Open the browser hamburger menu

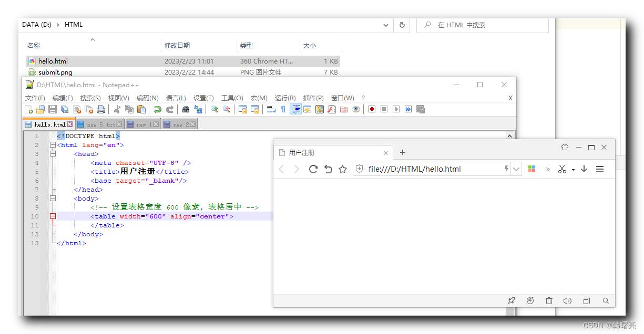(x=600, y=169)
